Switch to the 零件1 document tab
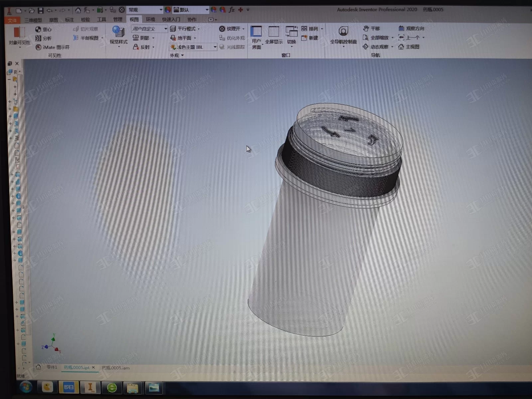The height and width of the screenshot is (399, 532). tap(52, 367)
